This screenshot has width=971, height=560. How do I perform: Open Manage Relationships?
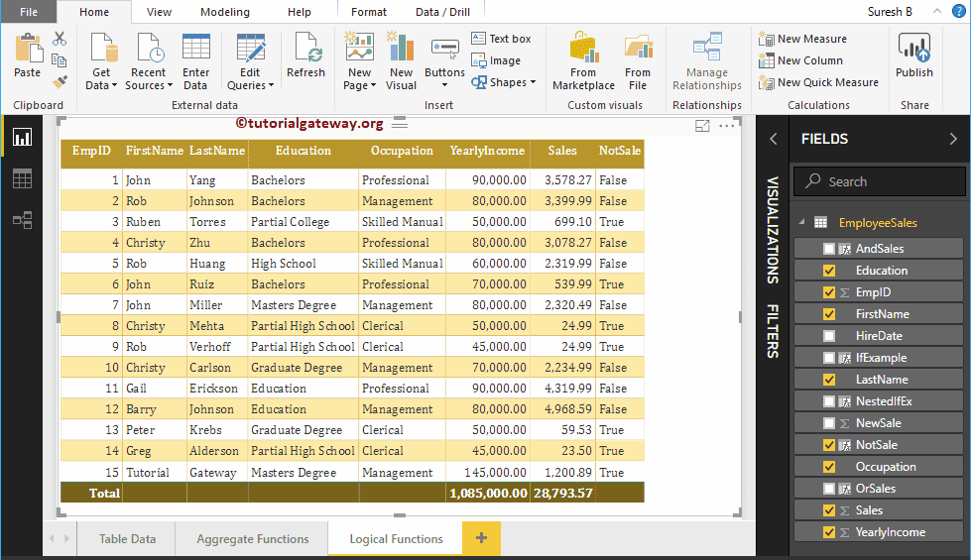707,61
